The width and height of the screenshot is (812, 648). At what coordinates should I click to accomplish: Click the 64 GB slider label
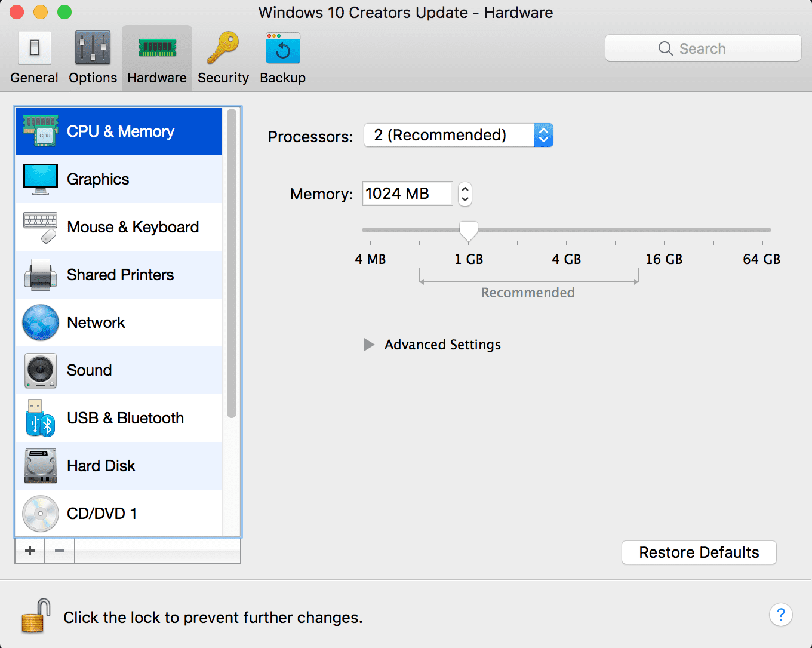point(762,259)
